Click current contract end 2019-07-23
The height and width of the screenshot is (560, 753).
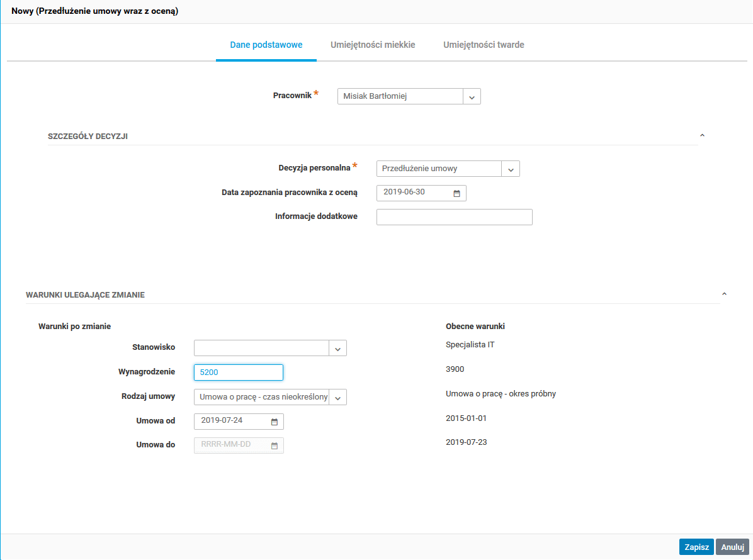[x=466, y=442]
